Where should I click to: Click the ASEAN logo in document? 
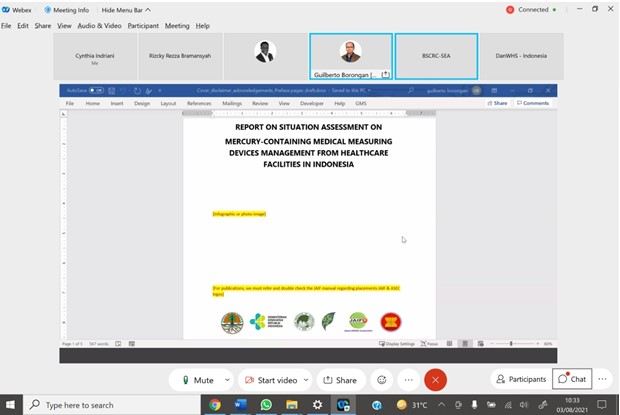(391, 321)
